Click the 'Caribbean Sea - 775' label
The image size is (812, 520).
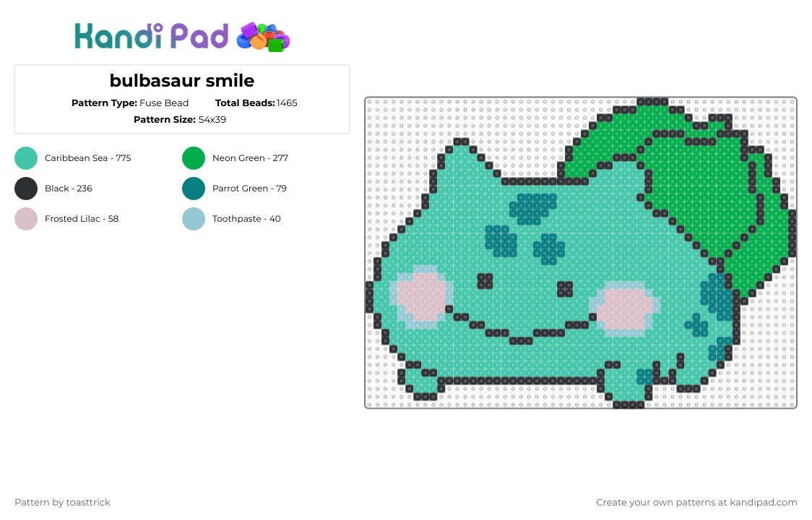(88, 158)
